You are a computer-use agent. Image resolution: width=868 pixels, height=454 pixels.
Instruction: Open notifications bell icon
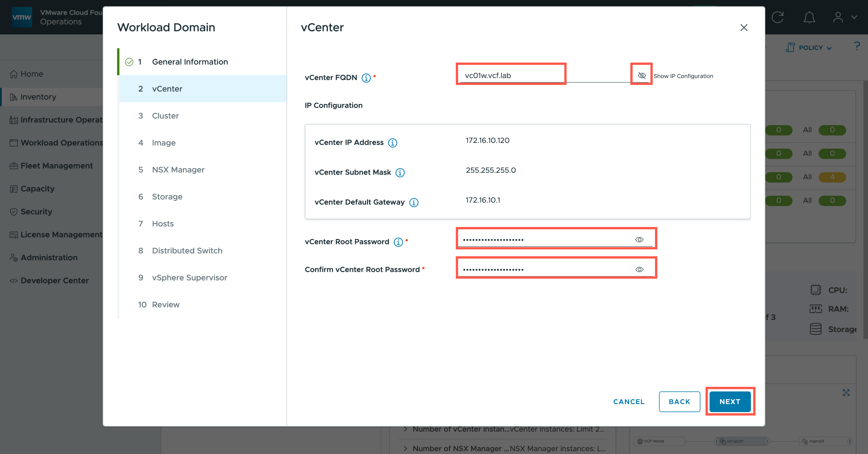[809, 17]
